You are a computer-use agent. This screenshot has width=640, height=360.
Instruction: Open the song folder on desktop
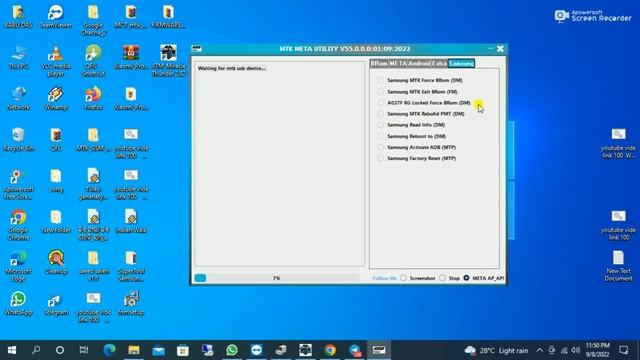coord(56,180)
